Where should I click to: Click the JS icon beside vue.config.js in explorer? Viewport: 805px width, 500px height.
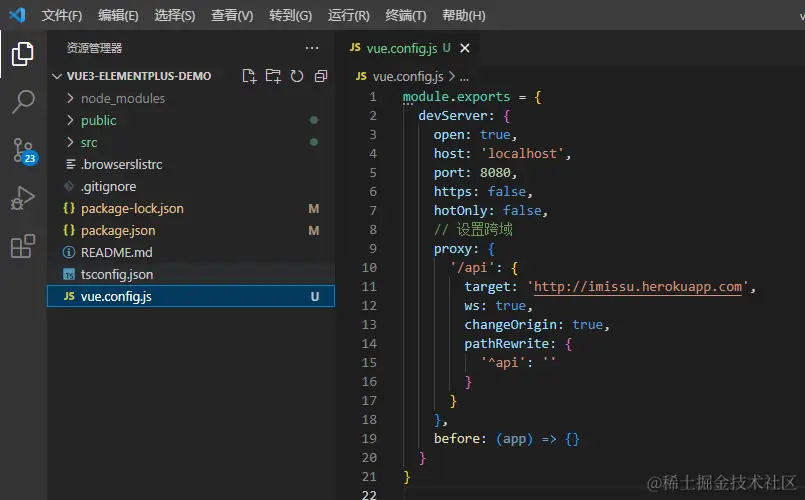(x=69, y=296)
